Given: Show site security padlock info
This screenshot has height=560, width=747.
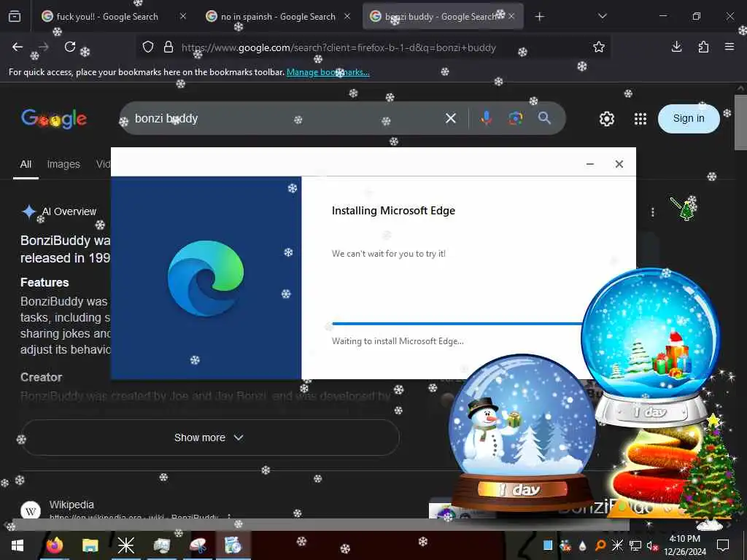Looking at the screenshot, I should coord(169,47).
